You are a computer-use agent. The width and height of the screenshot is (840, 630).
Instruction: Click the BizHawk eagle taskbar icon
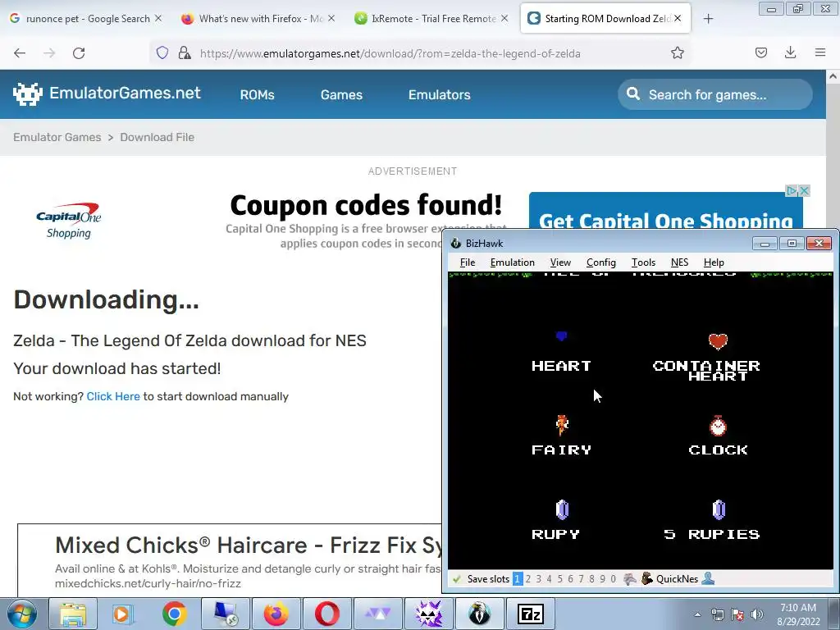click(x=479, y=614)
